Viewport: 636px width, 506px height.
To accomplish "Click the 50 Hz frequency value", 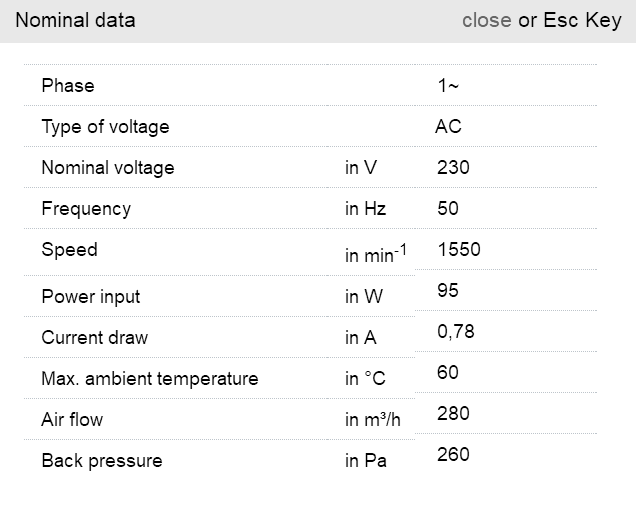I will pyautogui.click(x=448, y=209).
